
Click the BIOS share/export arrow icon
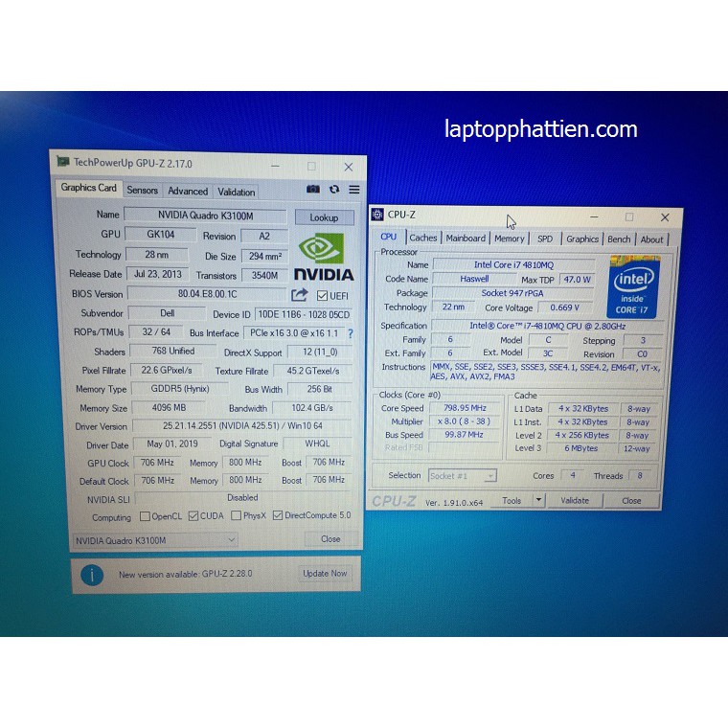pos(300,295)
